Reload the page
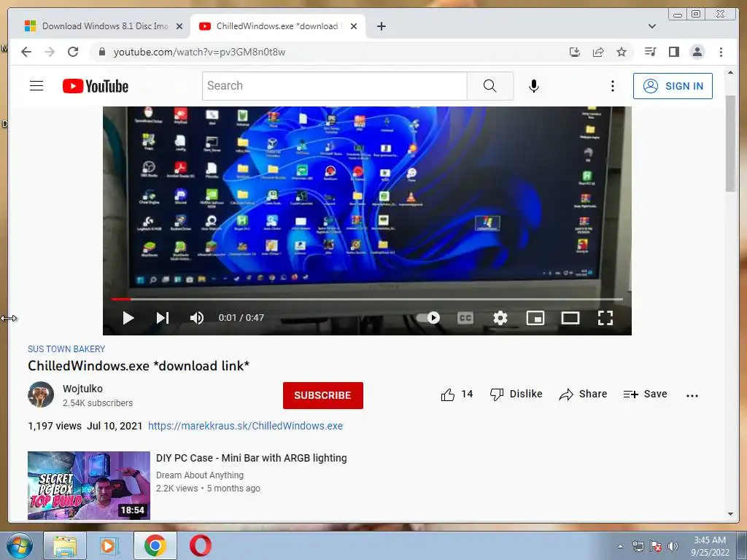Screen dimensions: 747x560 tap(73, 52)
